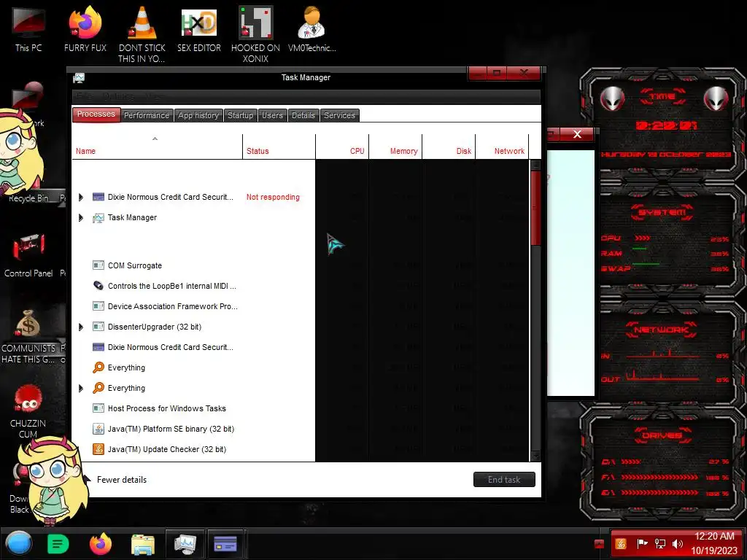Select the COM Surrogate process icon
Image resolution: width=747 pixels, height=560 pixels.
pyautogui.click(x=98, y=265)
